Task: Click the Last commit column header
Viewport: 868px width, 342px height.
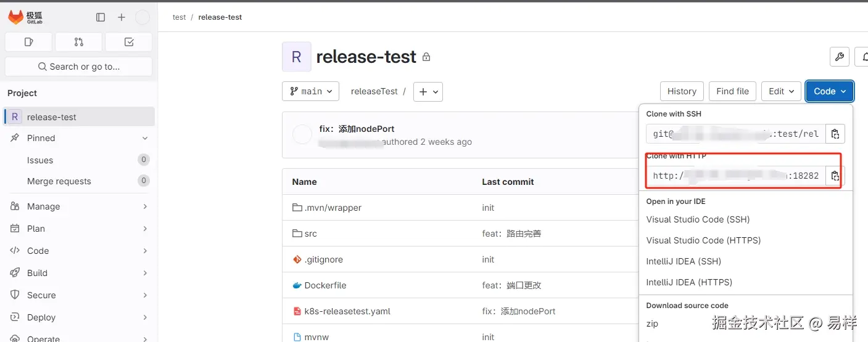Action: [508, 182]
